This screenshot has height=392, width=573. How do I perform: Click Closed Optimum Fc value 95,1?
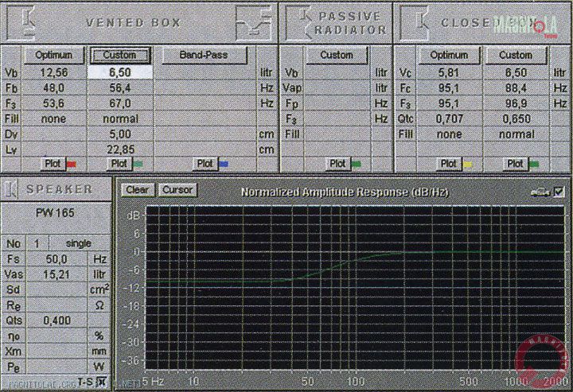(449, 88)
